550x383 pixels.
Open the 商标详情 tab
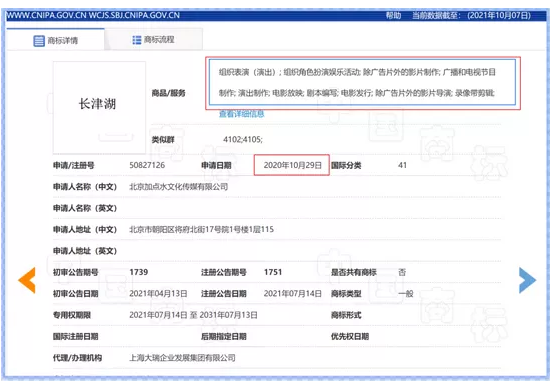pyautogui.click(x=55, y=40)
